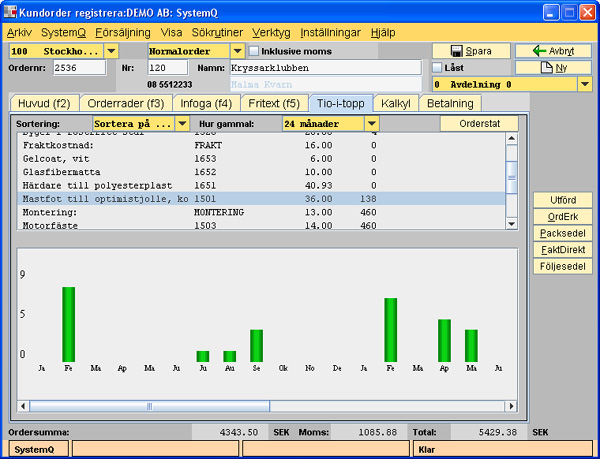Click the Avbryt button with its green arrow icon

(553, 51)
